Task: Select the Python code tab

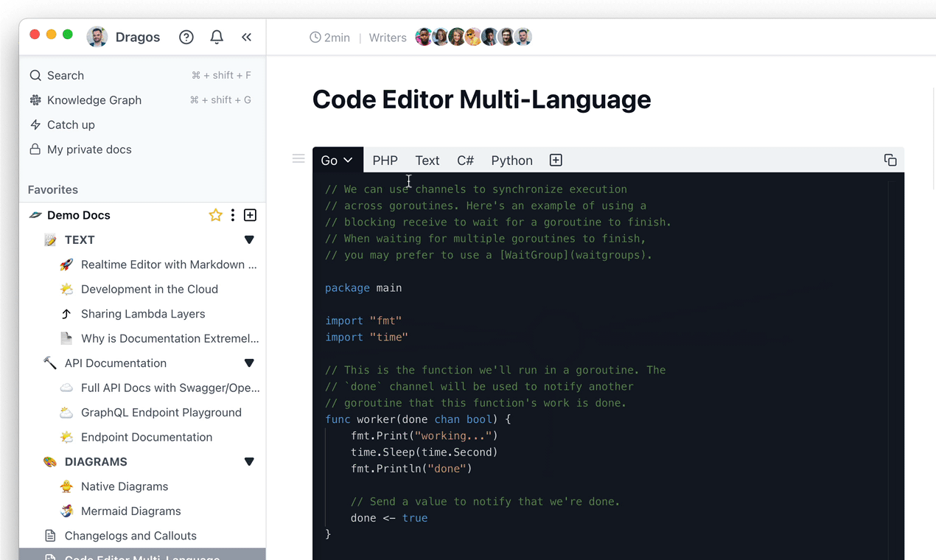Action: (511, 160)
